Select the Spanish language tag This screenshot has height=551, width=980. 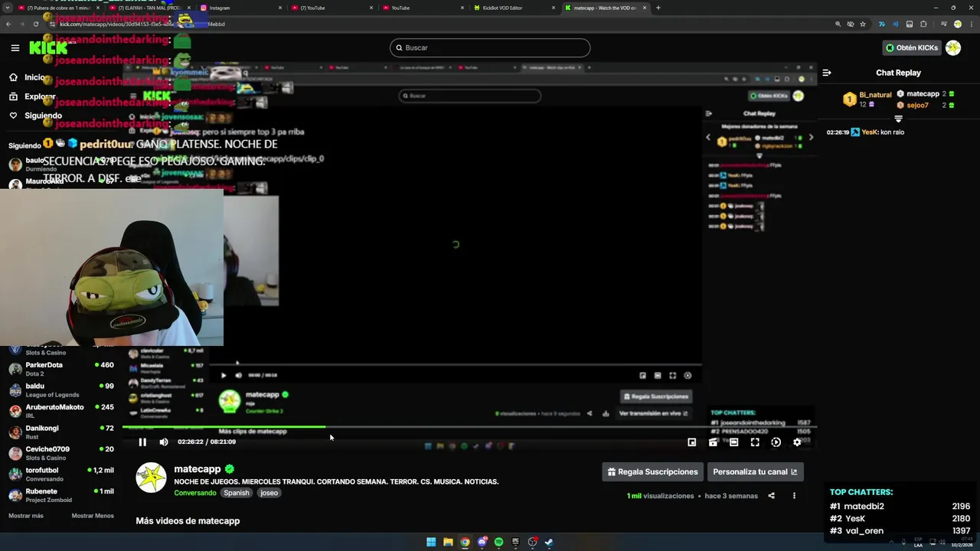(x=237, y=493)
